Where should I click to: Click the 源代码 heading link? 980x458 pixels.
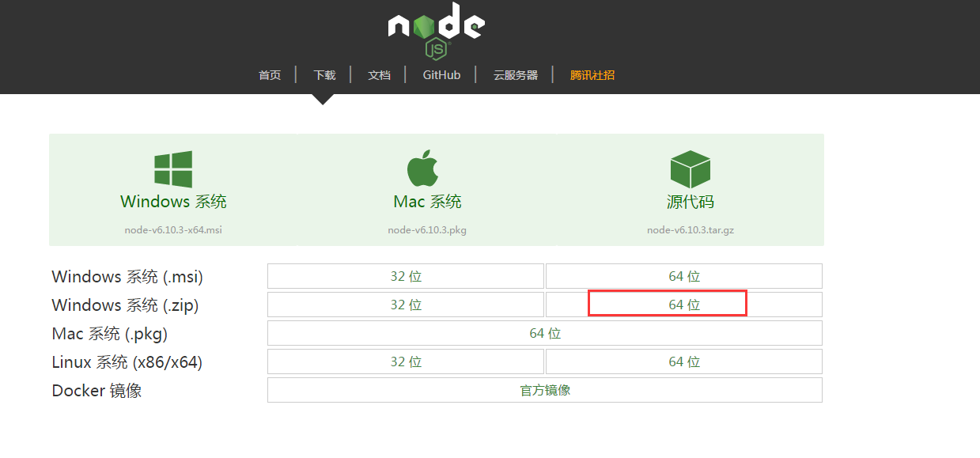[690, 202]
